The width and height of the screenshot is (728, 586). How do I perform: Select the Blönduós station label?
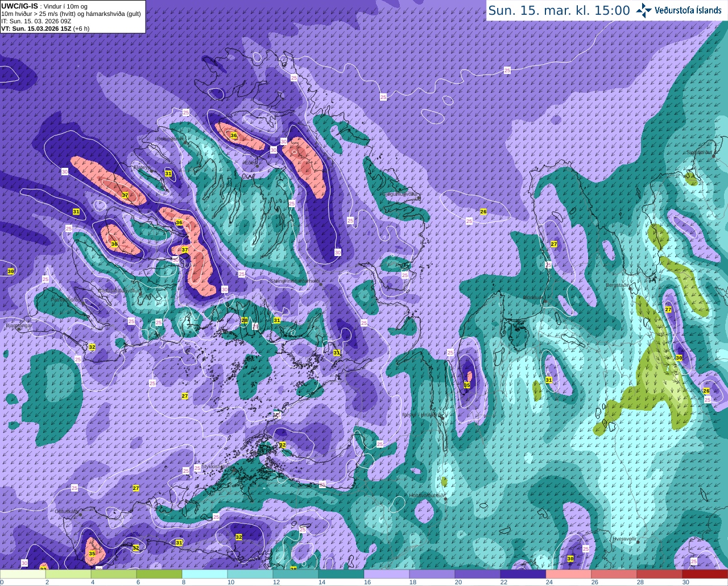pos(533,298)
